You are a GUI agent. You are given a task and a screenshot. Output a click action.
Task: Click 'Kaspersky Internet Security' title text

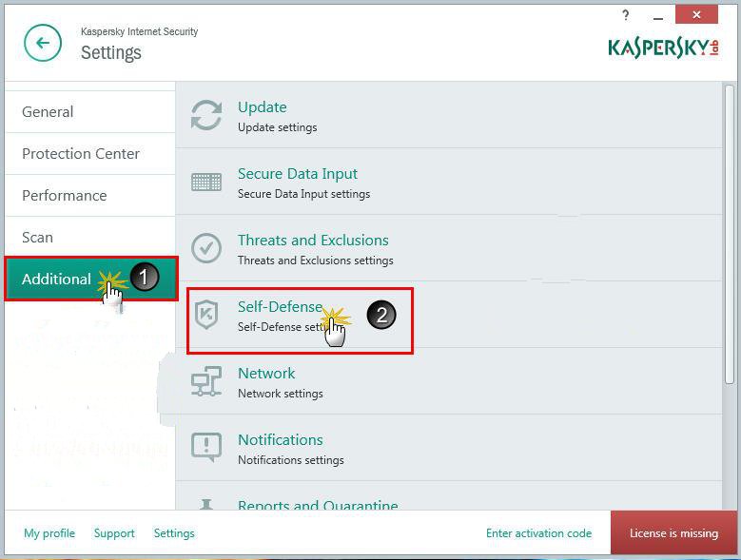140,31
